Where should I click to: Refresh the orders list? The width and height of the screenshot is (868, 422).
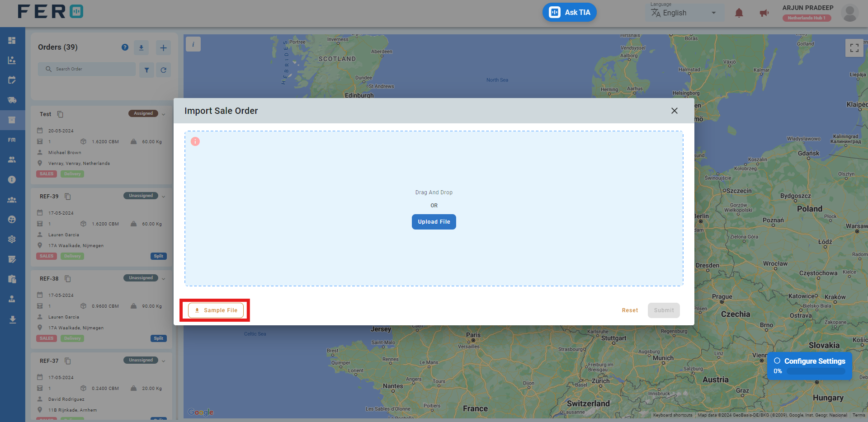click(x=163, y=70)
